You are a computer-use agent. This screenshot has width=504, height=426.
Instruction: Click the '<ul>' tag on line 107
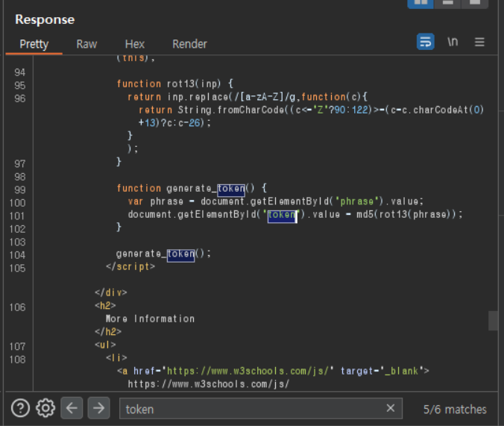coord(105,345)
